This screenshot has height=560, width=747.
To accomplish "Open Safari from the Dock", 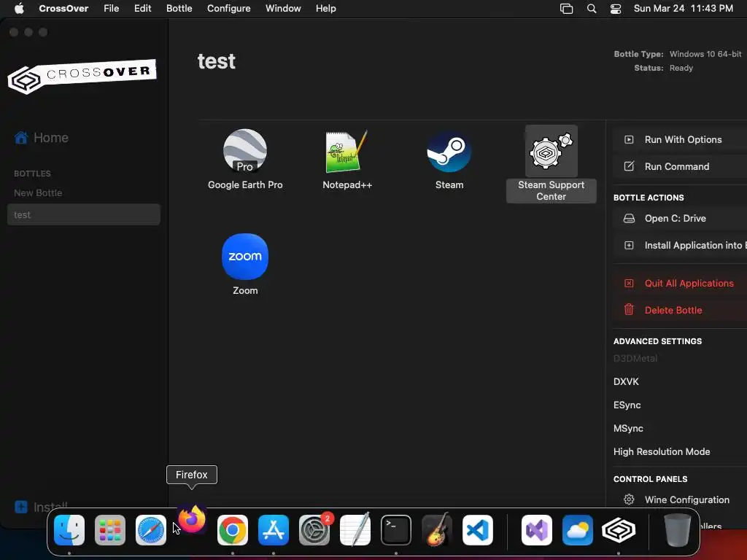I will [151, 530].
